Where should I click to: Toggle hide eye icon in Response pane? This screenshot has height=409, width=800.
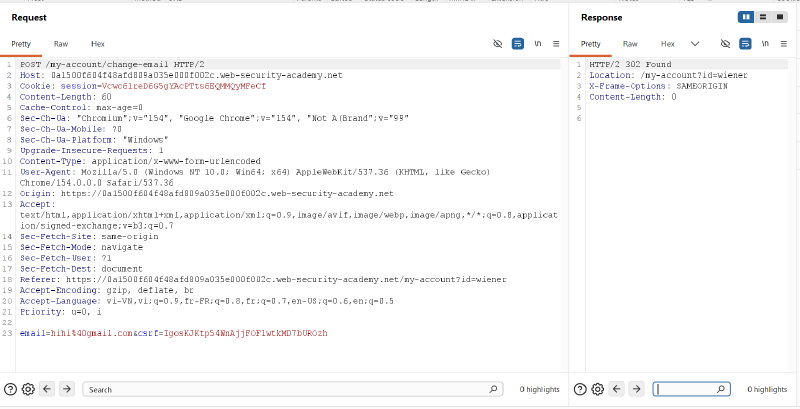tap(726, 44)
